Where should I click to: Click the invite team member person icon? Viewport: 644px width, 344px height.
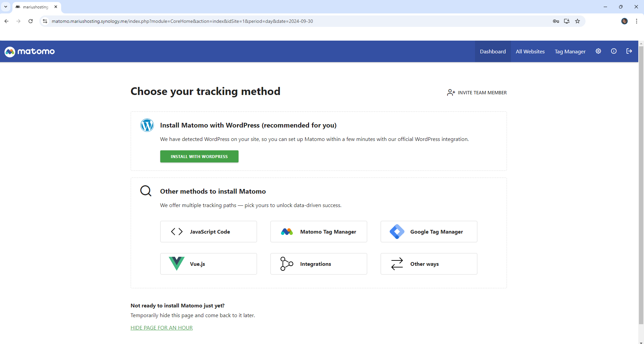click(451, 93)
